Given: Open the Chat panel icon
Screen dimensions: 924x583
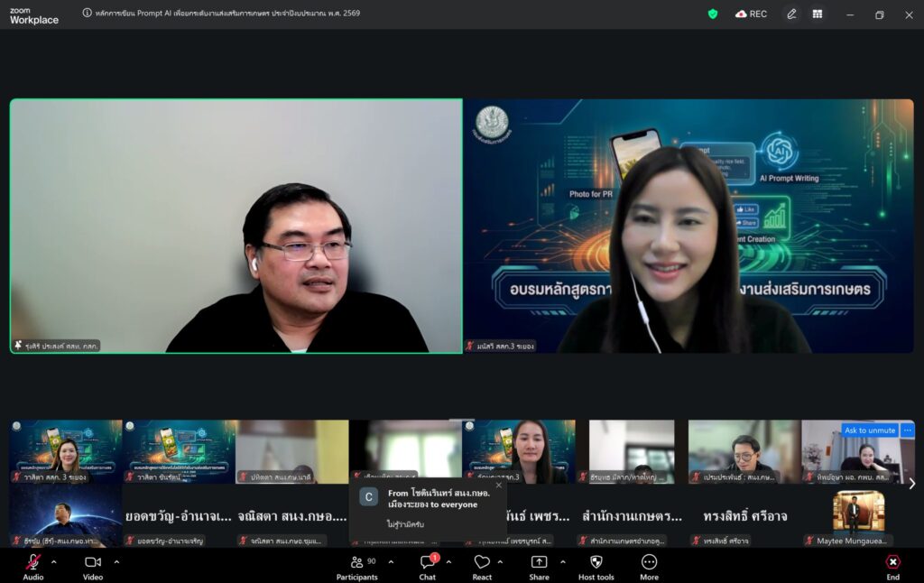Looking at the screenshot, I should [428, 562].
